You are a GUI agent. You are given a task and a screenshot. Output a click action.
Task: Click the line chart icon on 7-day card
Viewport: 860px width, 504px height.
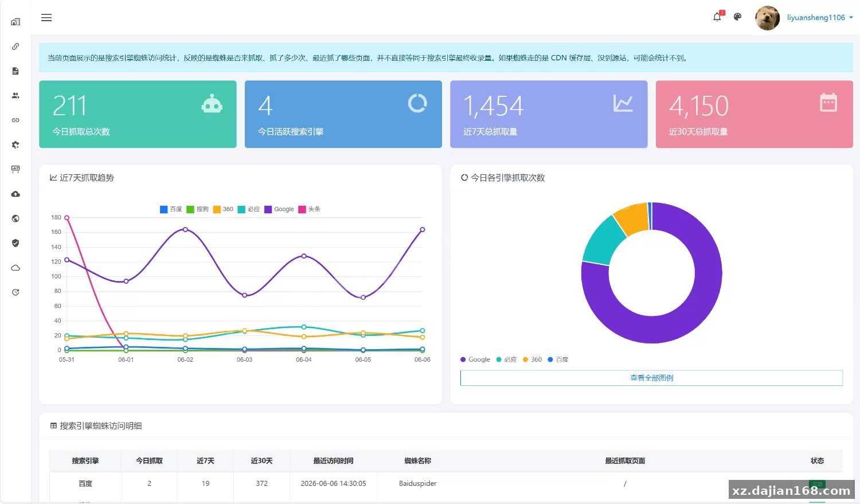(623, 103)
